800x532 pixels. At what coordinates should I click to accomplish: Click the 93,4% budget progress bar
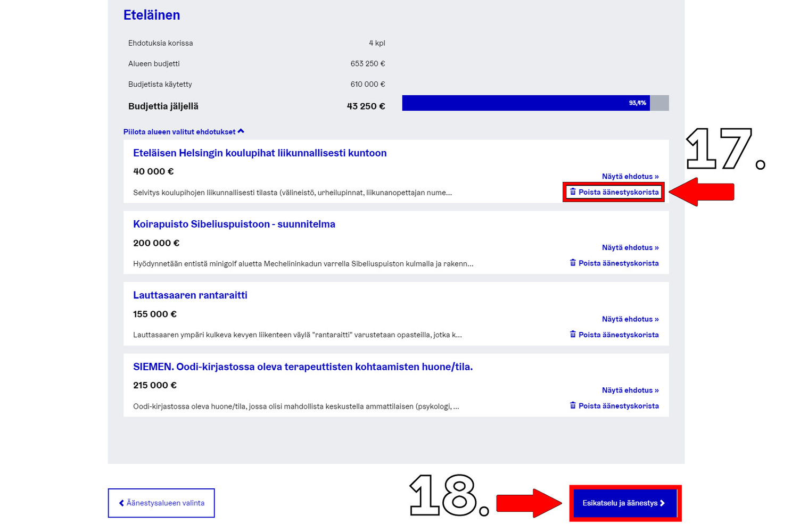(x=535, y=103)
